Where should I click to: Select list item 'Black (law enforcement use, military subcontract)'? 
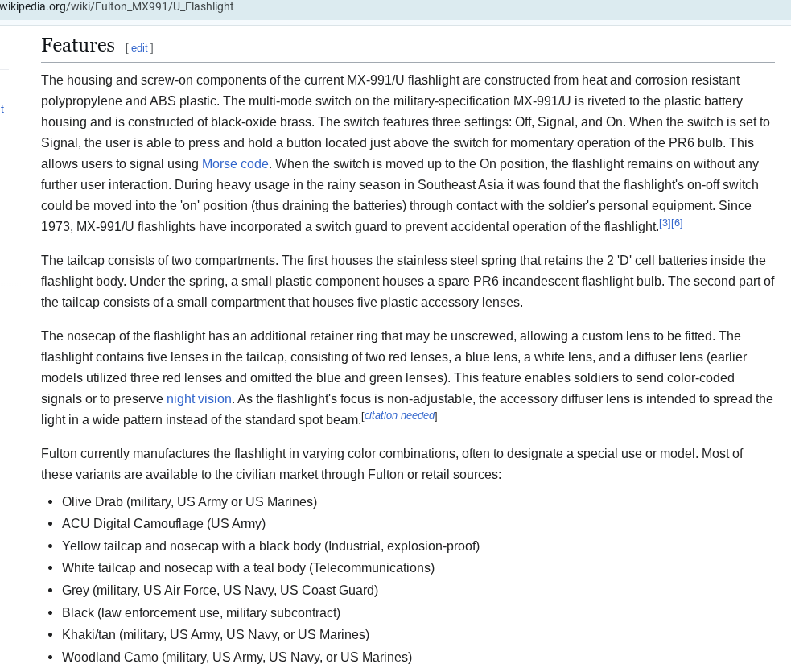click(201, 613)
